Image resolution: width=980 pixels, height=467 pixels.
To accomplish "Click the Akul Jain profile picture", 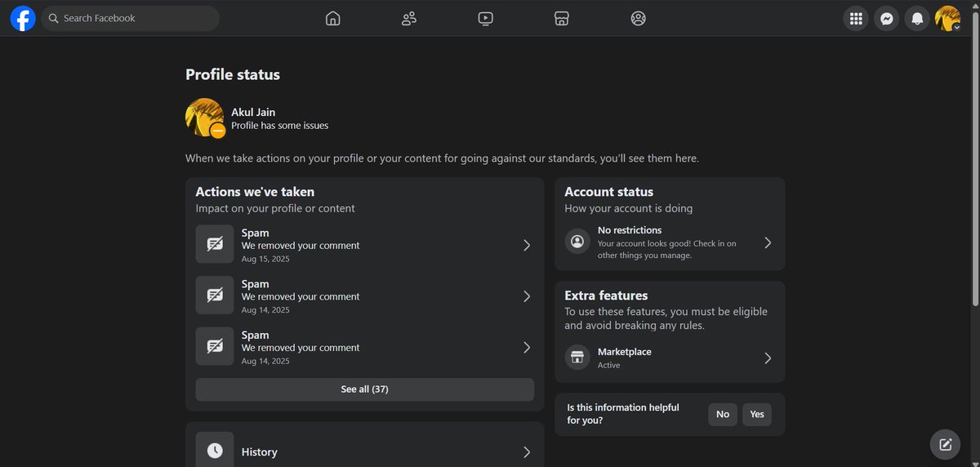I will coord(205,118).
